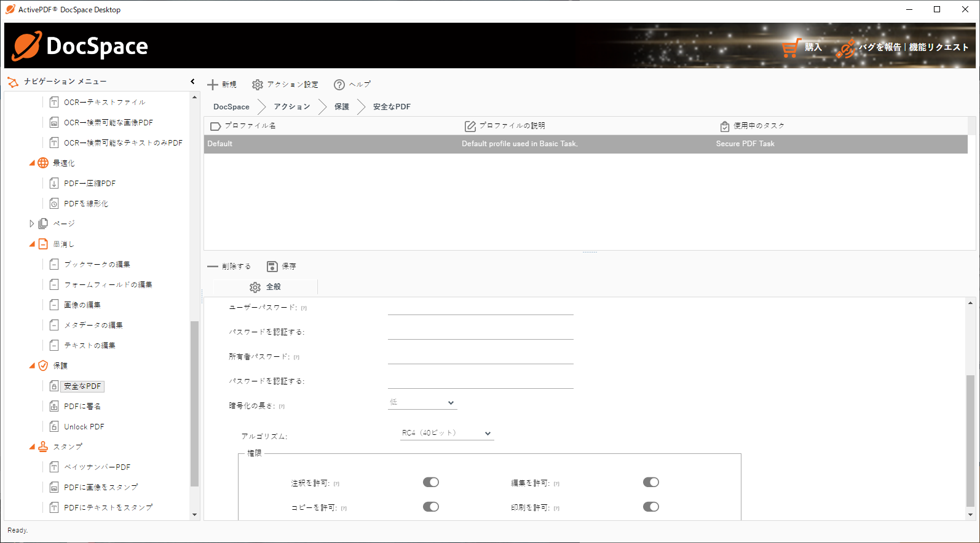Click first パスワードを認証する input field
Screen dimensions: 980x543
click(481, 332)
